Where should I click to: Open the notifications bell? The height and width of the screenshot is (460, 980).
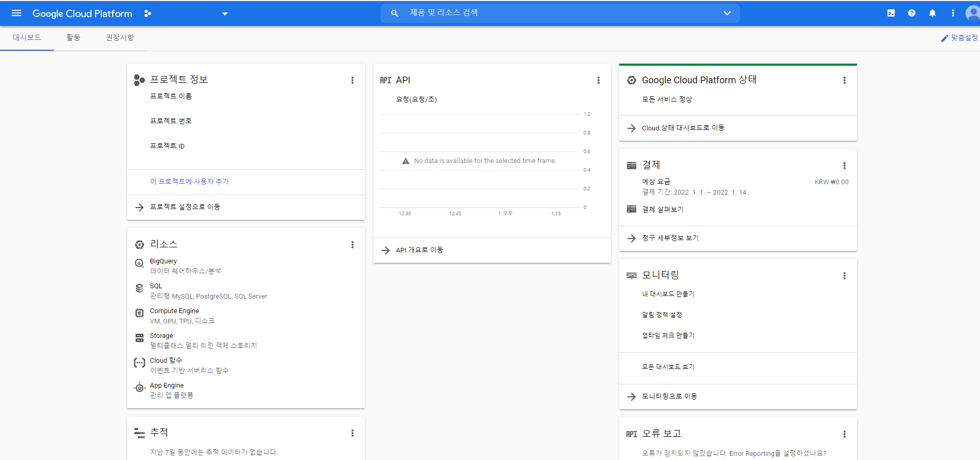[x=932, y=13]
